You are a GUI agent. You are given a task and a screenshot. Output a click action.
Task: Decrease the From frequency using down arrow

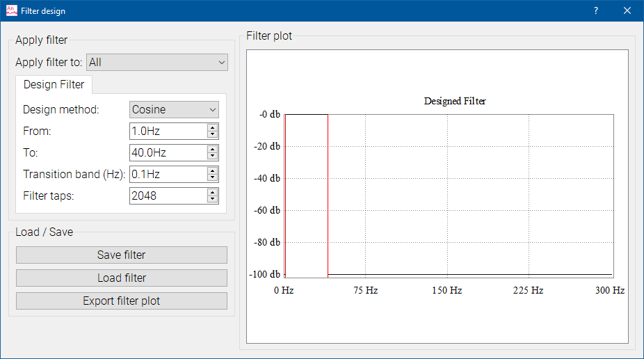point(212,134)
